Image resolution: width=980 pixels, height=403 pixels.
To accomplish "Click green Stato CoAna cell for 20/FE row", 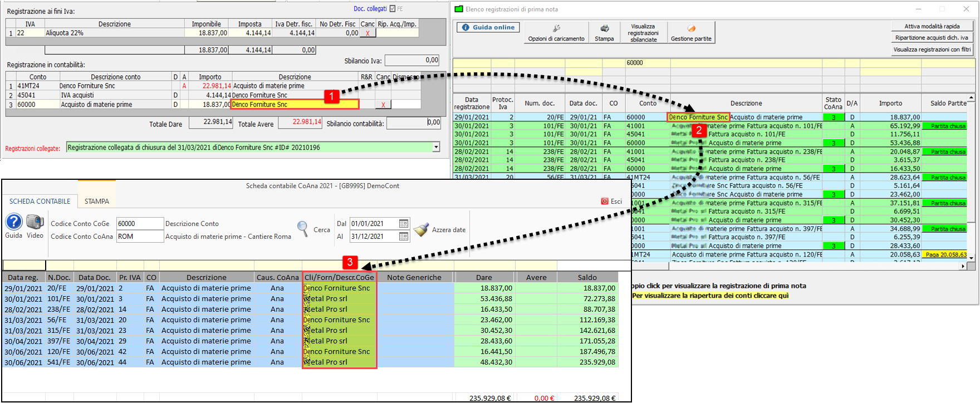I will click(834, 117).
